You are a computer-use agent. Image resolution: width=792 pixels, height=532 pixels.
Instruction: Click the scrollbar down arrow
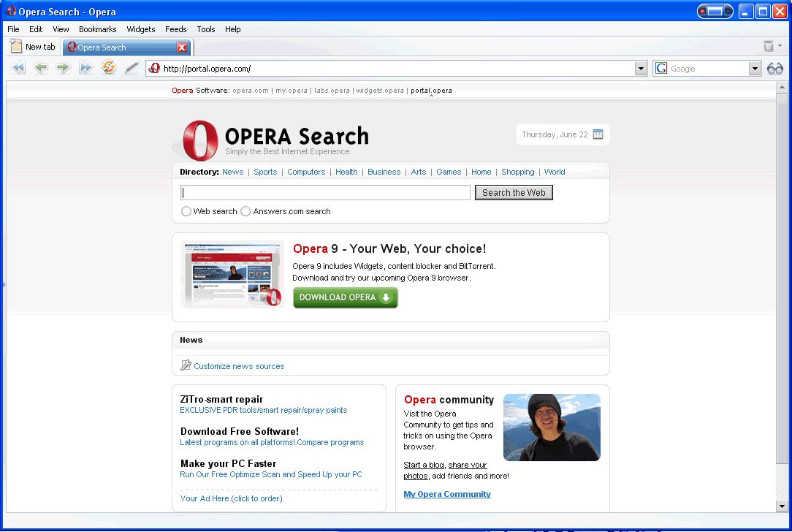click(782, 506)
